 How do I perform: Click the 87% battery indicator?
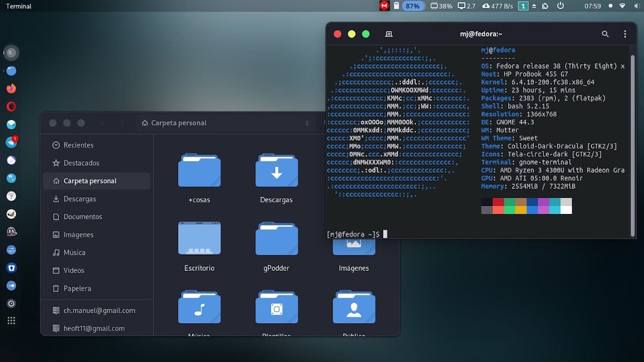413,6
